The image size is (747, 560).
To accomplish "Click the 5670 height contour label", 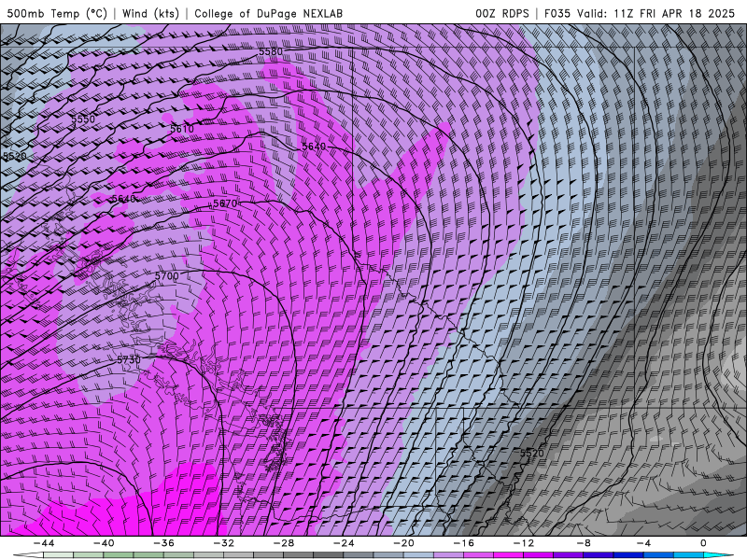I will click(x=225, y=203).
